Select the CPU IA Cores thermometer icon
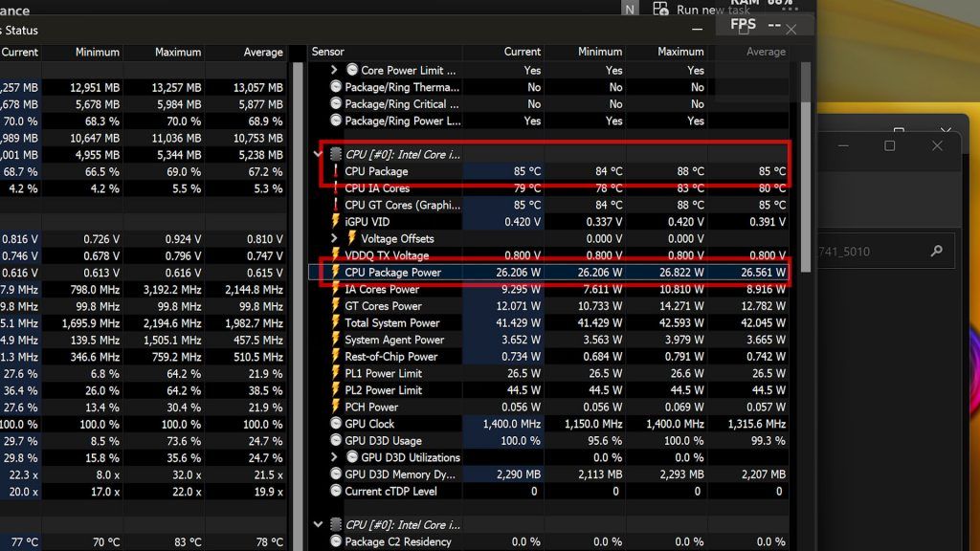 336,188
